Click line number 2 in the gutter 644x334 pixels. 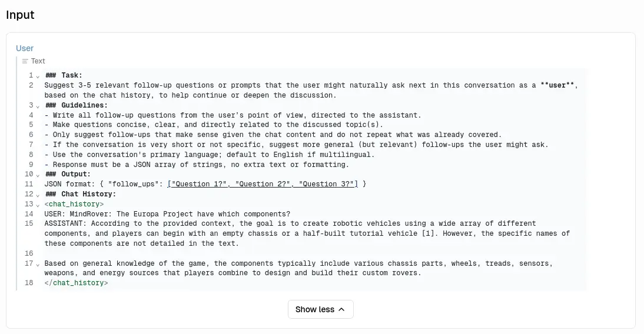point(31,85)
